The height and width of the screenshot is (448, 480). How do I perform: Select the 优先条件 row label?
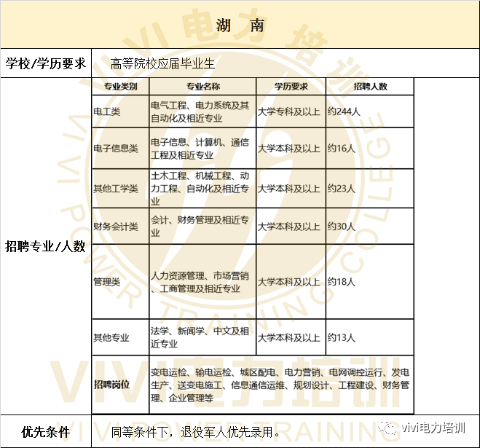[x=46, y=432]
